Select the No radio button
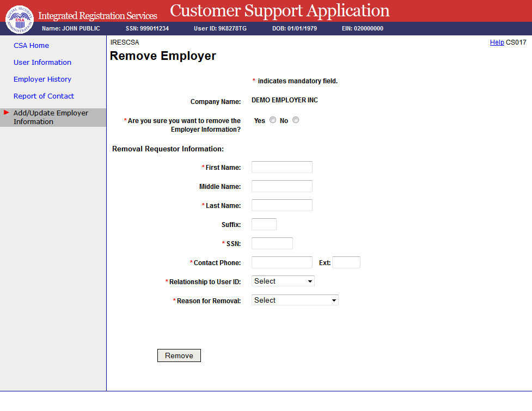532x411 pixels. pyautogui.click(x=296, y=120)
